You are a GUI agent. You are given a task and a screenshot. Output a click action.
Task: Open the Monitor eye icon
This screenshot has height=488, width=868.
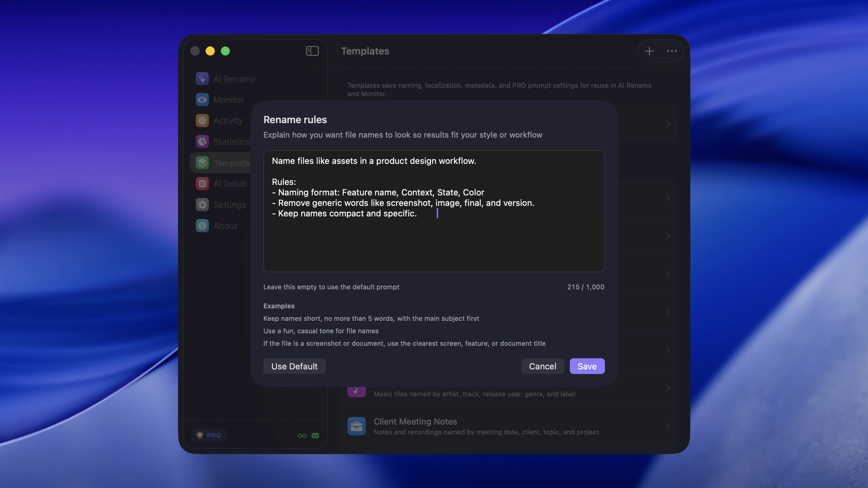coord(202,100)
